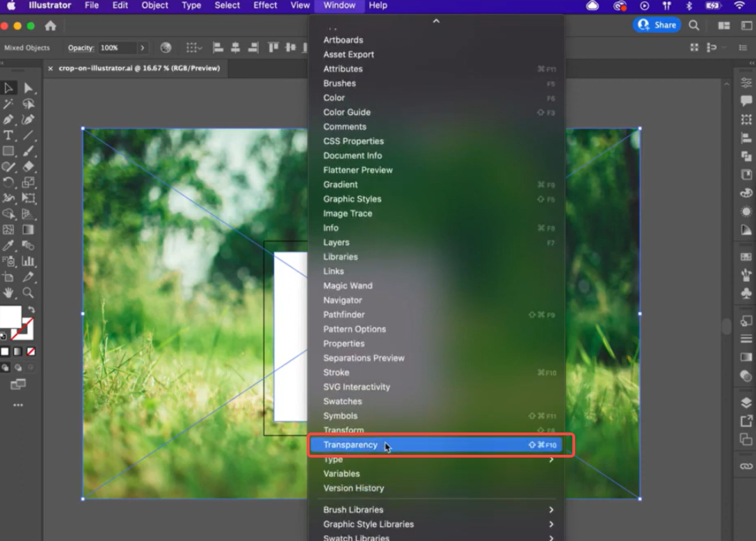The width and height of the screenshot is (756, 541).
Task: Close the crop-on-illustrator.ai document tab
Action: coord(50,69)
